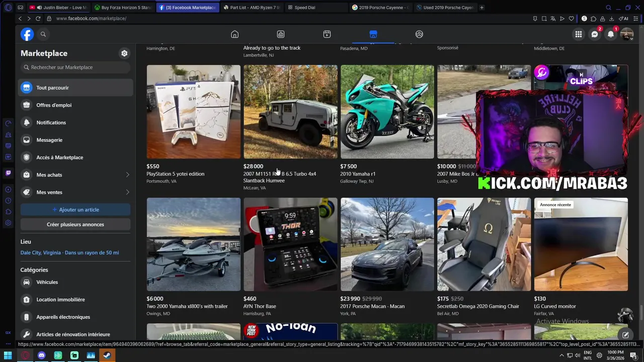
Task: Open AYN Thor Base listing photo
Action: tap(290, 244)
